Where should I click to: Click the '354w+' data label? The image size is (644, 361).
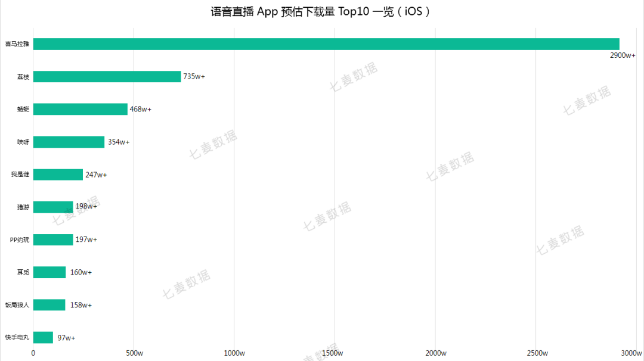(x=119, y=142)
